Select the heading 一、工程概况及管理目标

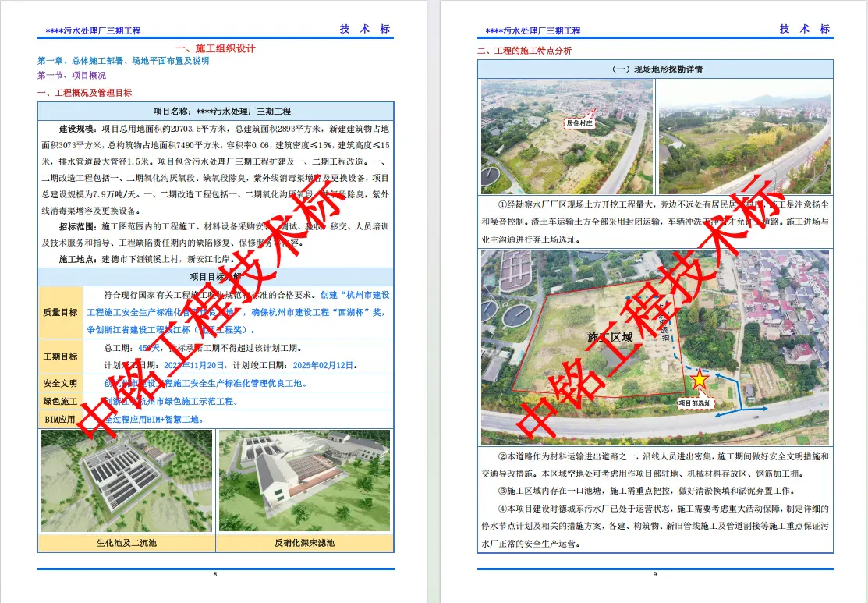tap(85, 93)
